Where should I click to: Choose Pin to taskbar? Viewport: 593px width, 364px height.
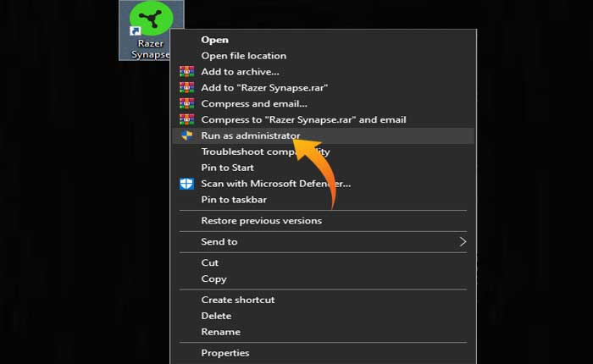click(x=234, y=200)
